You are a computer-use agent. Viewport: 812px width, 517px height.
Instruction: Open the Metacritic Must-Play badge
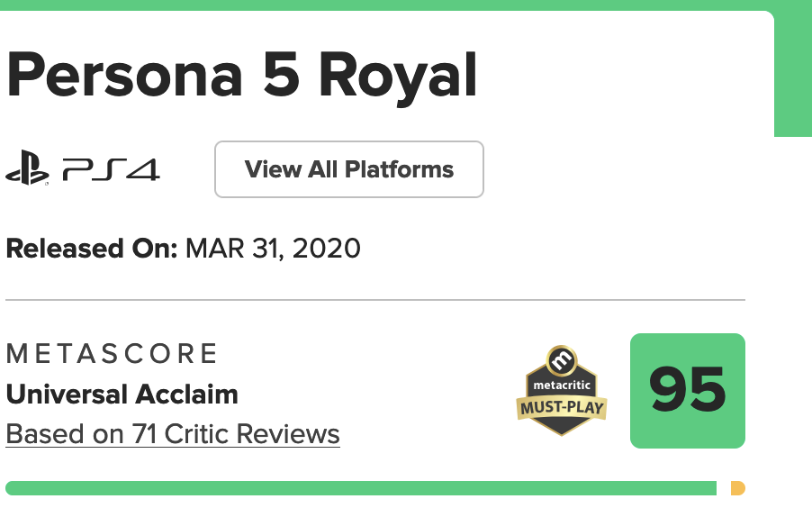[562, 391]
